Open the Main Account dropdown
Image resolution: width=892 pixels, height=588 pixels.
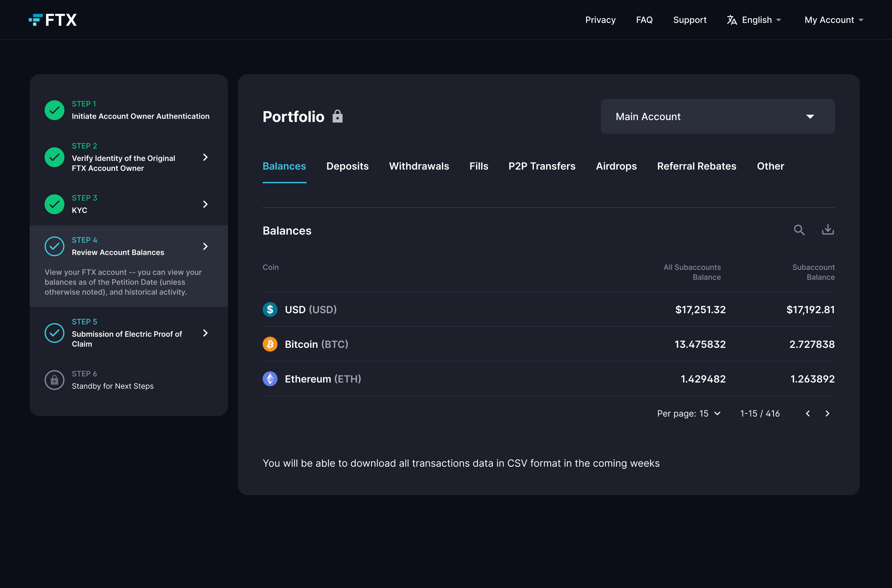[717, 117]
